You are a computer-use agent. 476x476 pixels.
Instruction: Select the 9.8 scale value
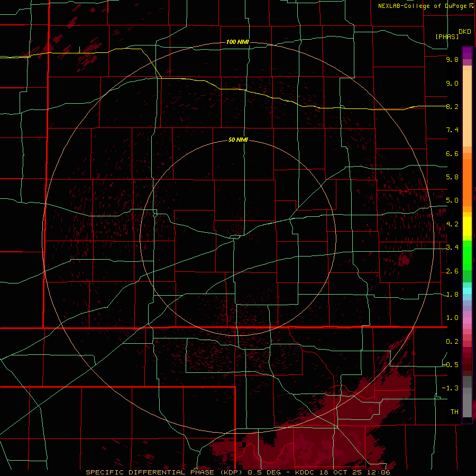pos(452,59)
